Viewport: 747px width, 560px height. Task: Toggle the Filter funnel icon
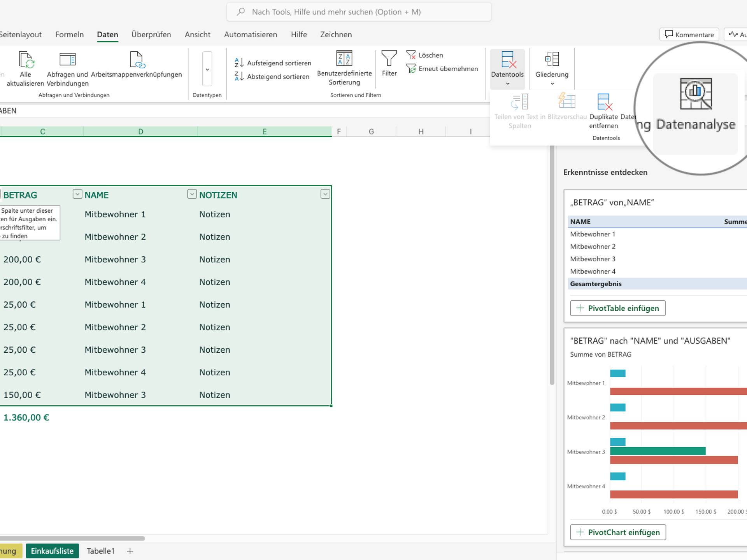(389, 59)
